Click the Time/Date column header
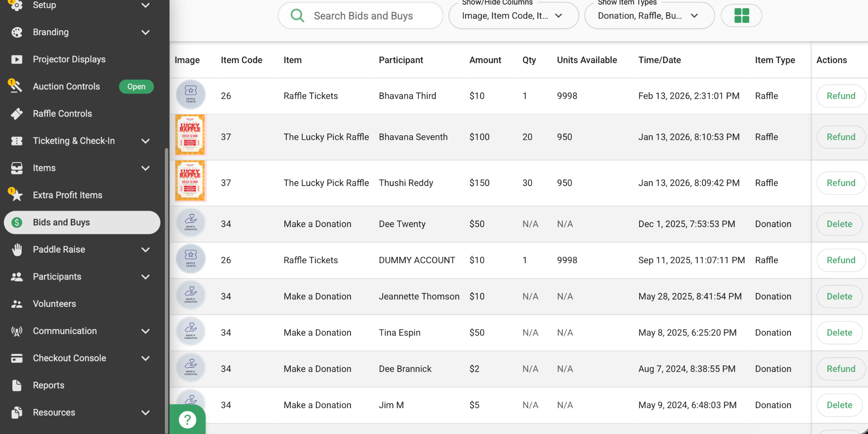 pos(659,60)
